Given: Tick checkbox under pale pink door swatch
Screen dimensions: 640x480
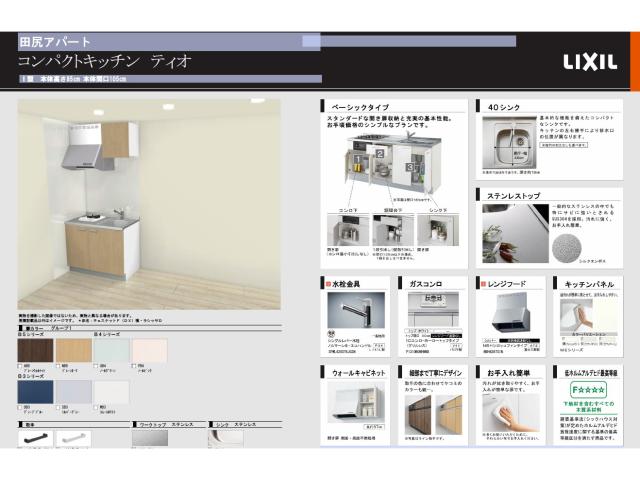Looking at the screenshot, I should pos(134,366).
